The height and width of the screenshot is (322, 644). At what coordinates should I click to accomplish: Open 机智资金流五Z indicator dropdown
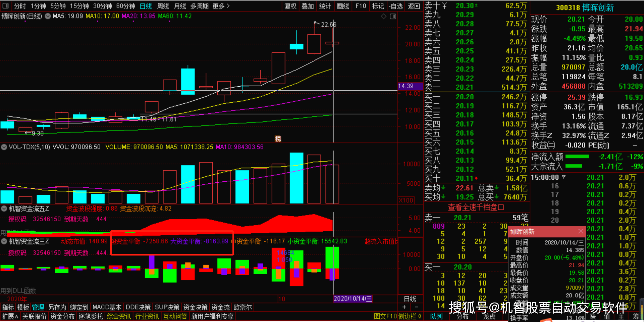(4, 209)
